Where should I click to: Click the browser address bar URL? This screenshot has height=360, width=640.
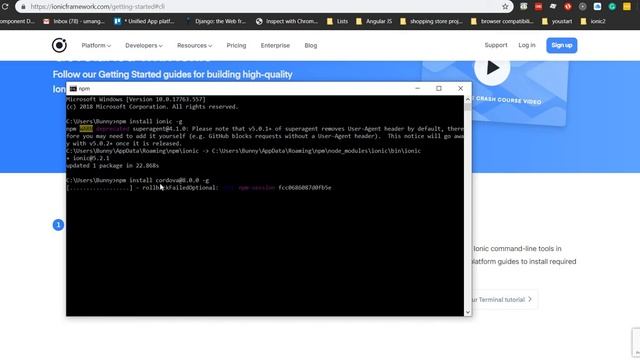point(98,7)
